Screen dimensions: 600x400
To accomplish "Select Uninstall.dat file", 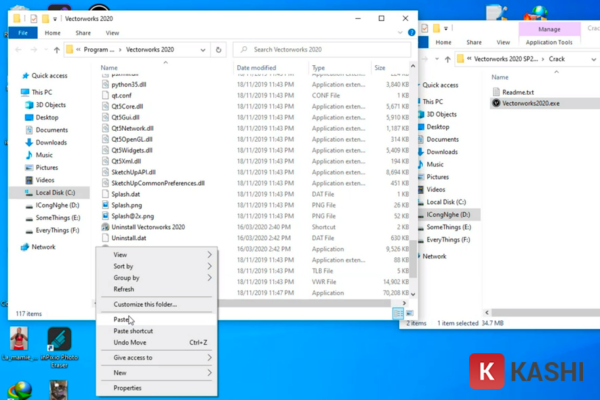I will (129, 238).
